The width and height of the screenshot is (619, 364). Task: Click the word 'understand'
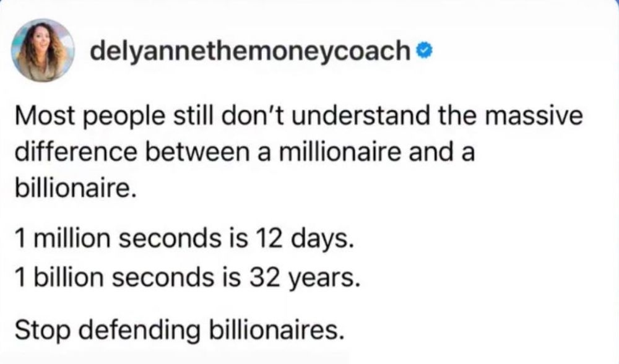pyautogui.click(x=362, y=116)
